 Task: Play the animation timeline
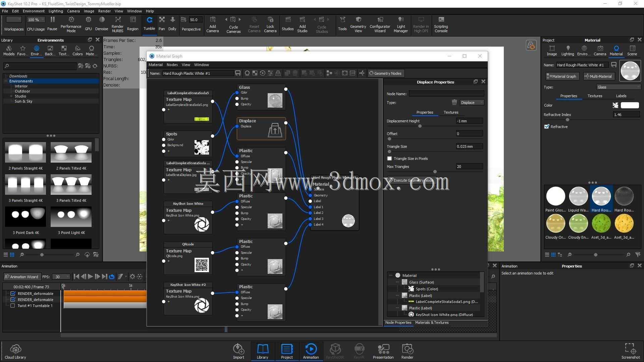point(90,277)
